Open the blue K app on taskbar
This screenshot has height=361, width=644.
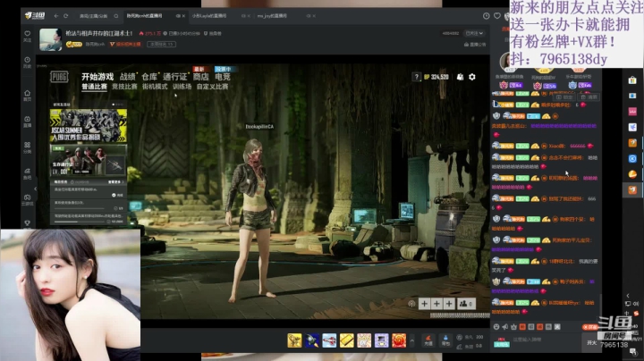click(x=632, y=158)
